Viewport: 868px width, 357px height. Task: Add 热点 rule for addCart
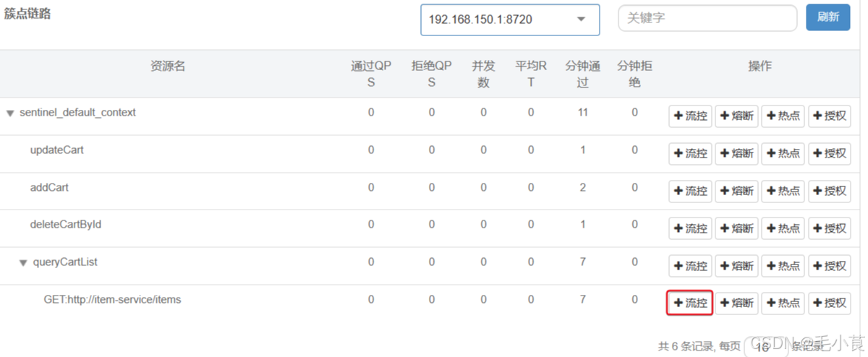point(783,191)
